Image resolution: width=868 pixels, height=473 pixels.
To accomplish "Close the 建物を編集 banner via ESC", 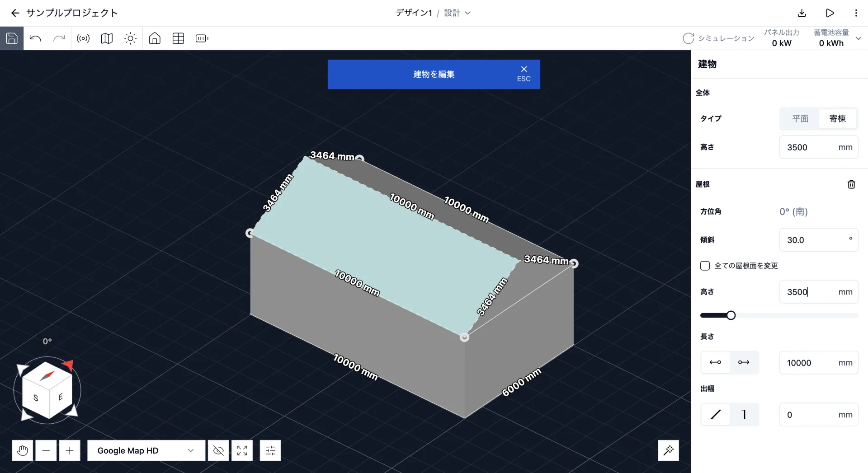I will click(x=524, y=74).
